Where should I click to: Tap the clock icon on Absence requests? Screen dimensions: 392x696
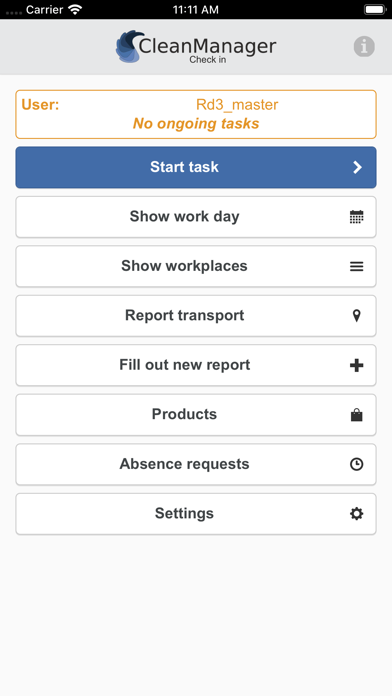356,464
